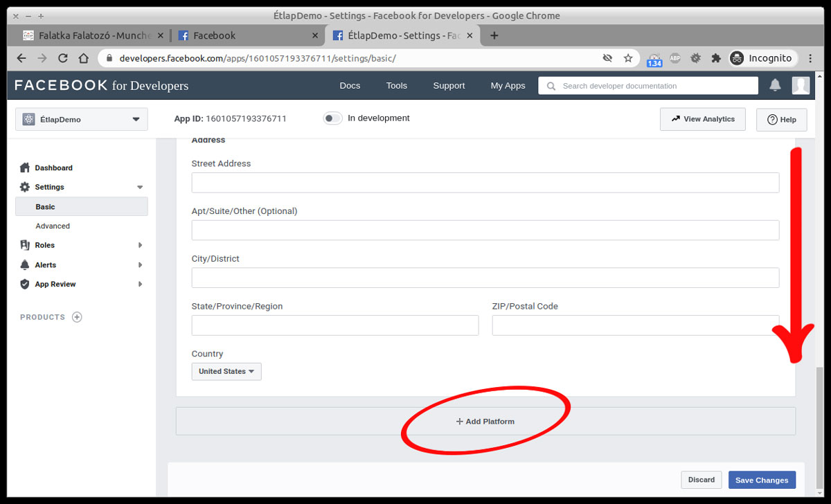This screenshot has height=504, width=831.
Task: Bookmark this page with the star icon
Action: point(628,58)
